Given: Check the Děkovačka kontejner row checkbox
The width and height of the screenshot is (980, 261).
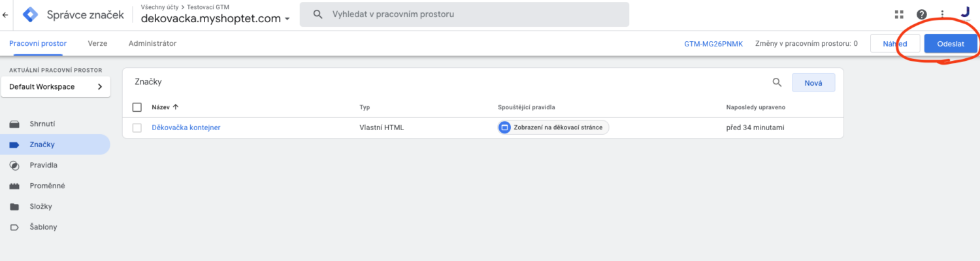Looking at the screenshot, I should pos(137,128).
